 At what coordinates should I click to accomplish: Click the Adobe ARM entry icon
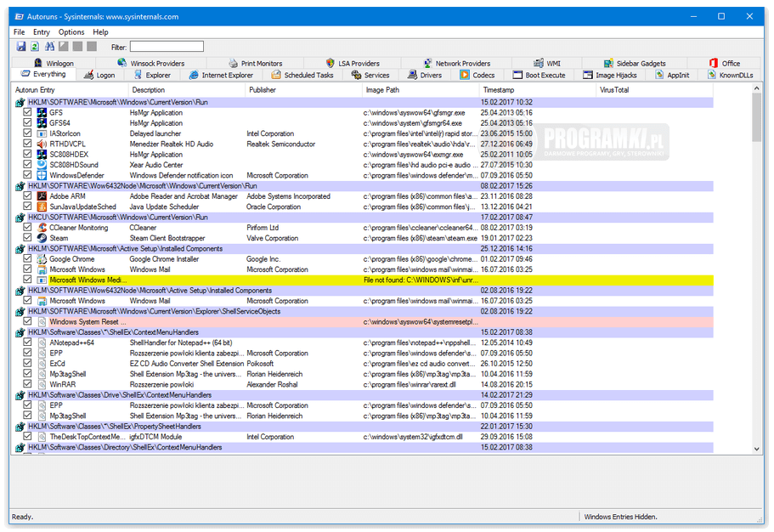click(x=42, y=196)
